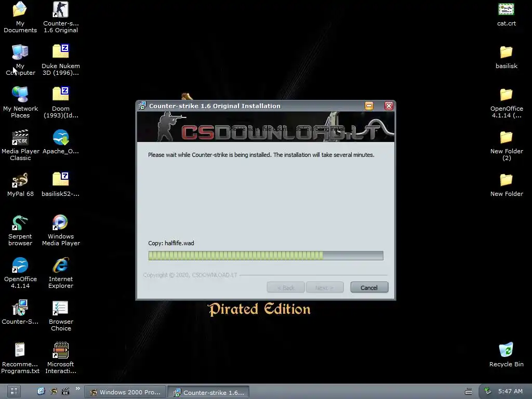Select the Serpent browser shortcut
This screenshot has width=532, height=399.
pos(20,230)
